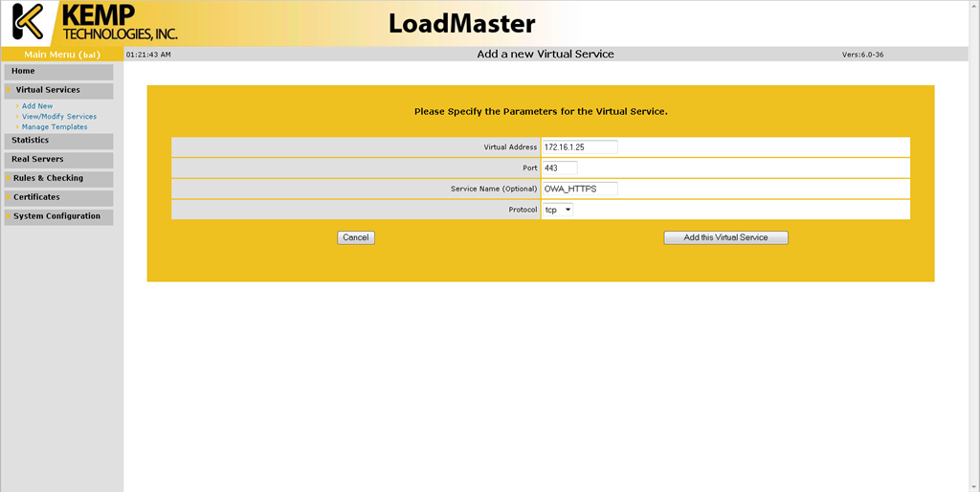Screen dimensions: 980x492
Task: Click the Virtual Address label
Action: pos(510,147)
